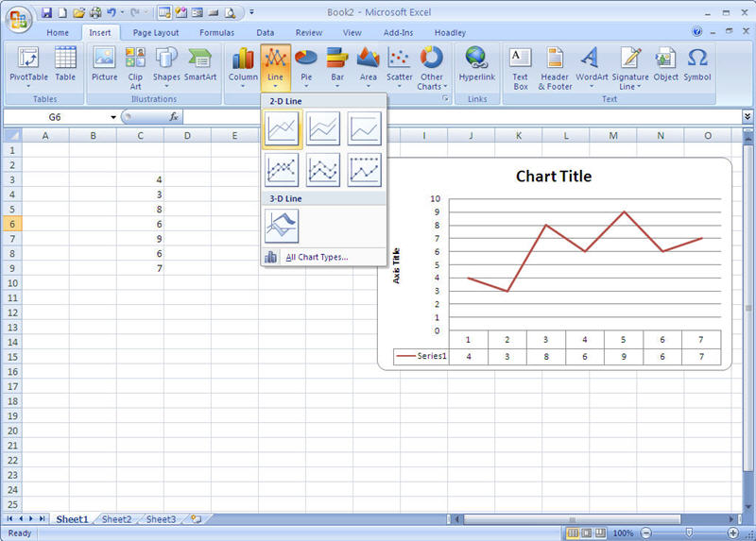The width and height of the screenshot is (756, 541).
Task: Click the Undo icon in the quick access toolbar
Action: 112,12
